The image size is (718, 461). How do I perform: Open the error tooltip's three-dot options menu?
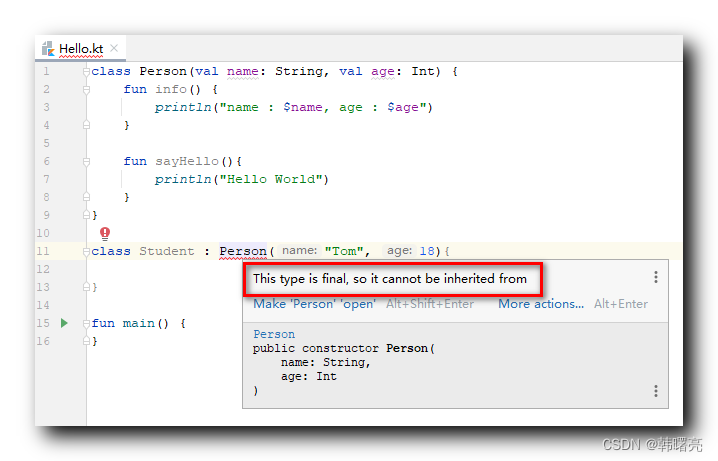click(x=656, y=277)
